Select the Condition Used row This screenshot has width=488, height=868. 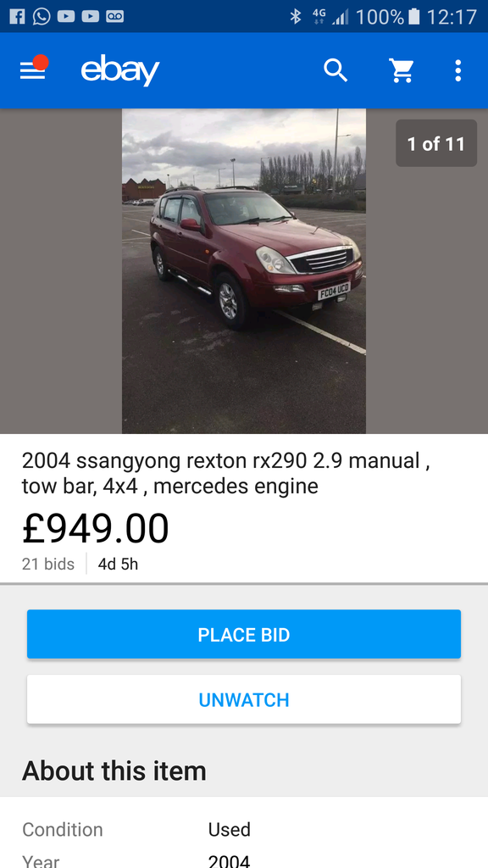(244, 829)
